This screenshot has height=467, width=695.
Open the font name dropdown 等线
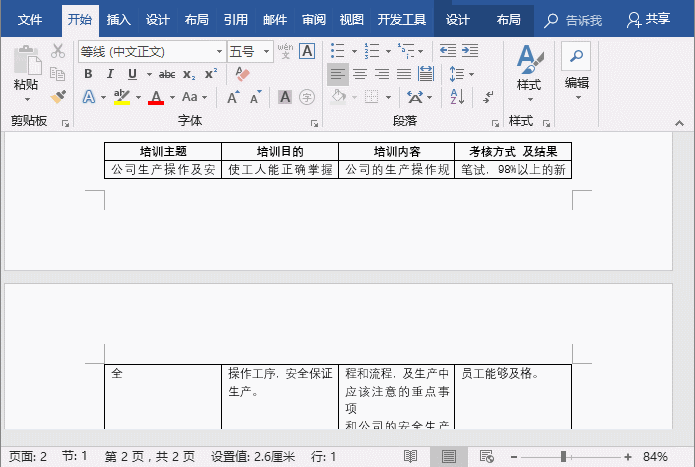219,51
